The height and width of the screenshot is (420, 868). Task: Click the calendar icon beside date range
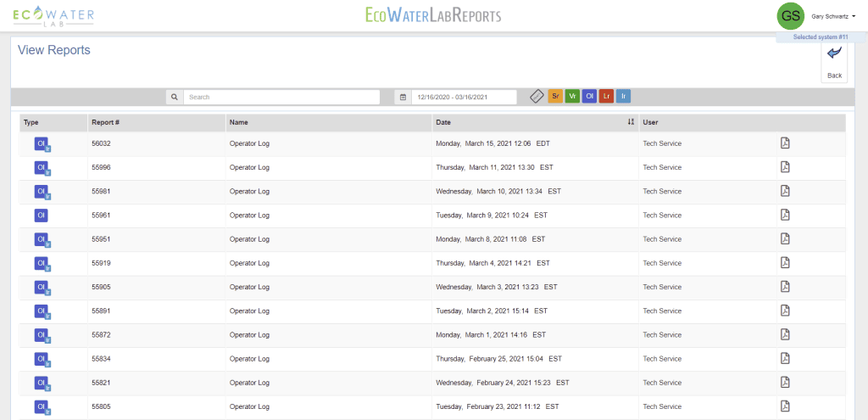click(403, 97)
